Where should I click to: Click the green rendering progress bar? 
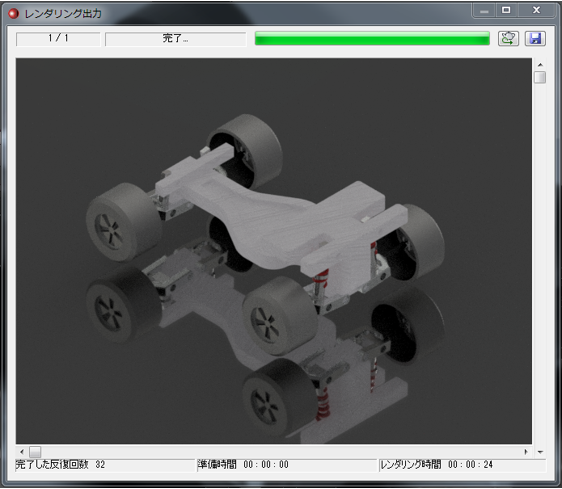point(372,38)
